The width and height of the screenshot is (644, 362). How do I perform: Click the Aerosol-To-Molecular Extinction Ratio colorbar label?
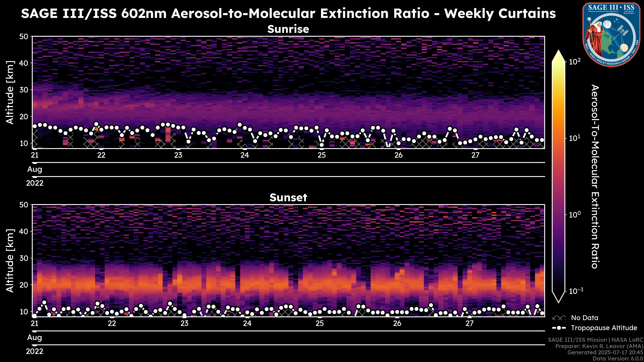click(x=595, y=176)
